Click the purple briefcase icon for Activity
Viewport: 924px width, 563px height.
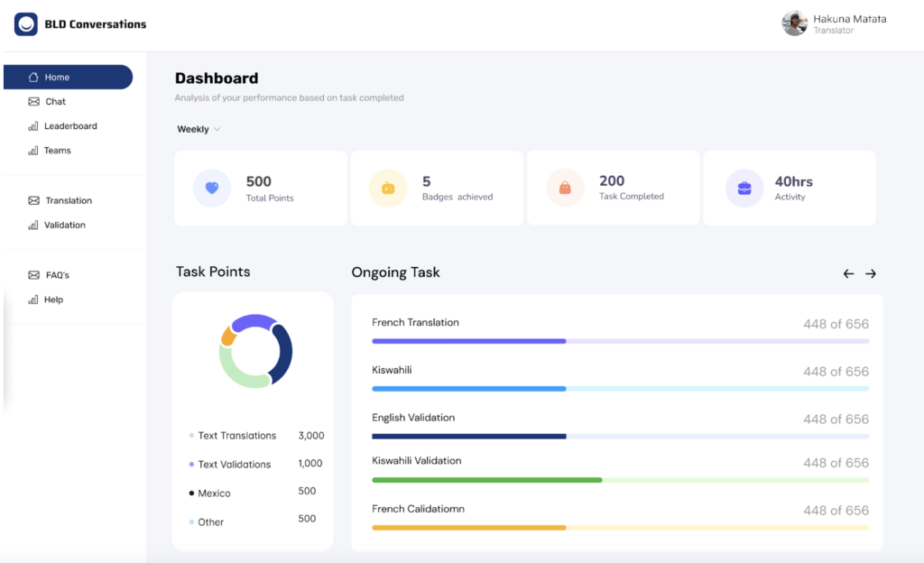[x=744, y=189]
